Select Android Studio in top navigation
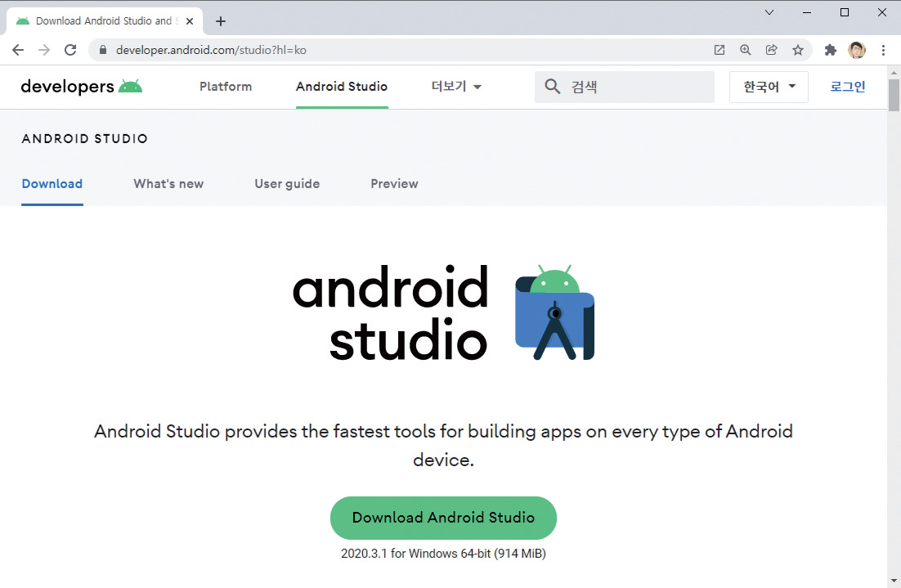 click(342, 86)
